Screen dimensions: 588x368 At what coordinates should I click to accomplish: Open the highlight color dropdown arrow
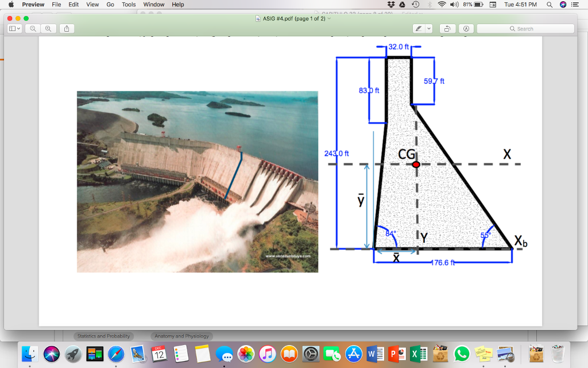pyautogui.click(x=428, y=28)
